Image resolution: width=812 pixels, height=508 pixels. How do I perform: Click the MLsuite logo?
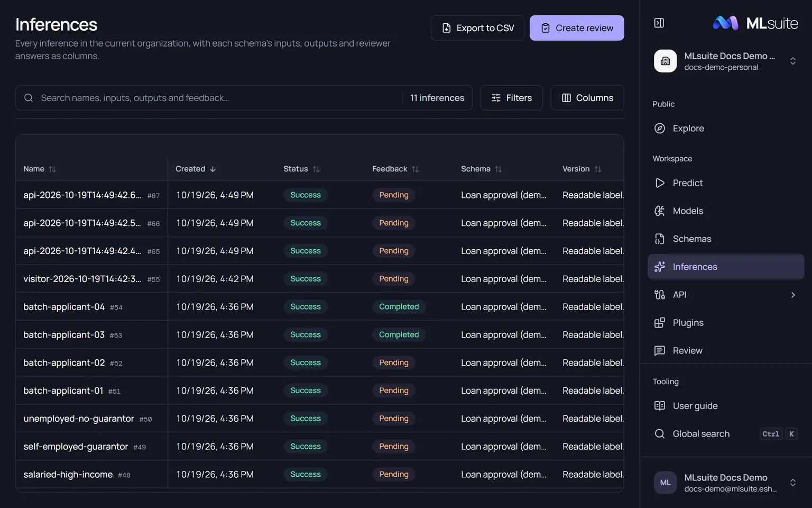click(x=755, y=23)
